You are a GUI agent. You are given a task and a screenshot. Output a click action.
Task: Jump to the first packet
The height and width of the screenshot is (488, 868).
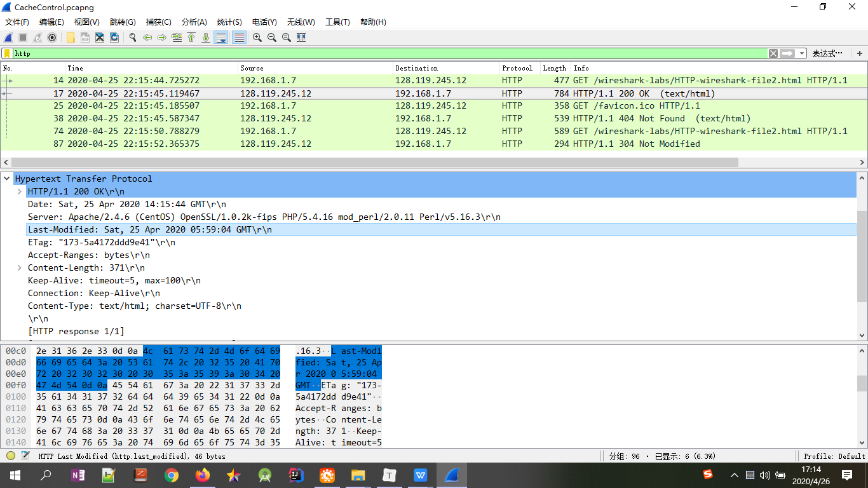point(191,37)
